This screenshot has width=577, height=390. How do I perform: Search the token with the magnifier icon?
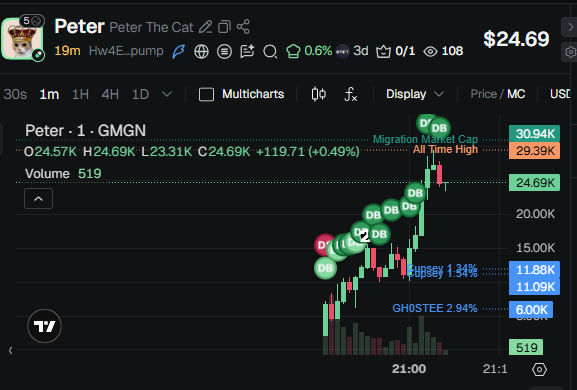click(x=270, y=51)
